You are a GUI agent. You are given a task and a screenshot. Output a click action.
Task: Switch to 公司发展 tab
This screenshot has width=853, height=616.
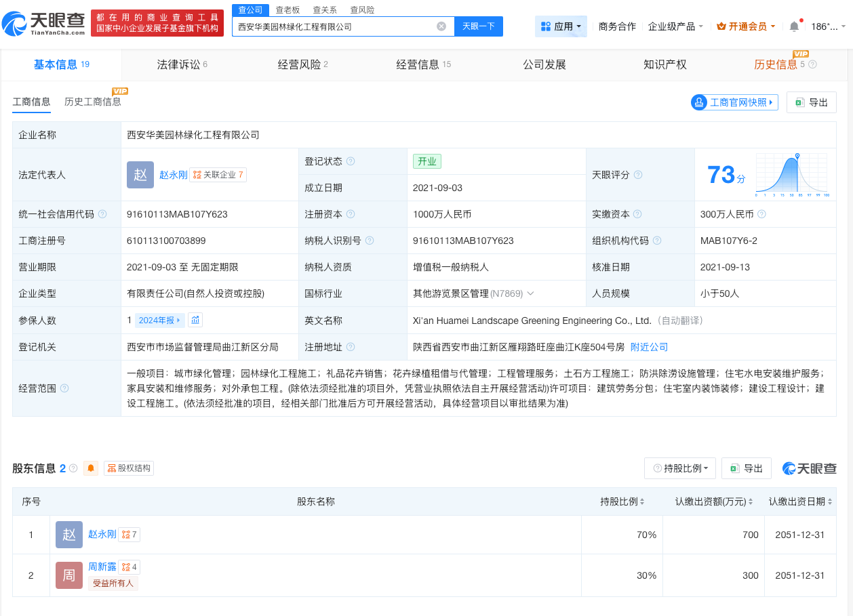(544, 64)
